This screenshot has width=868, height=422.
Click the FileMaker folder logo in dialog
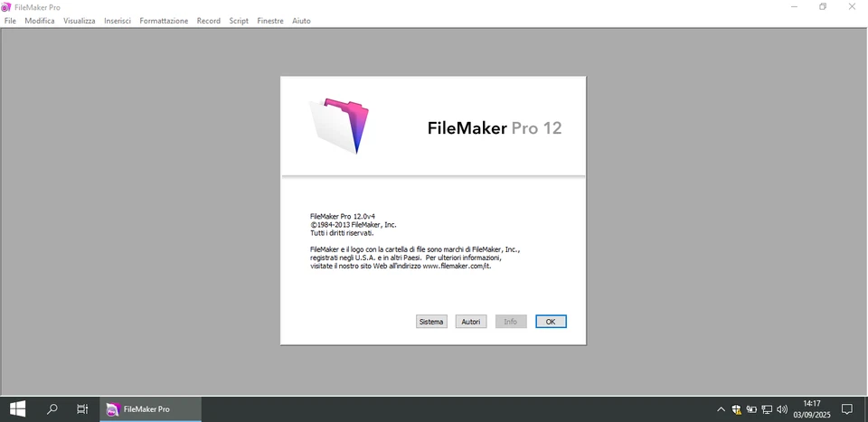coord(339,127)
